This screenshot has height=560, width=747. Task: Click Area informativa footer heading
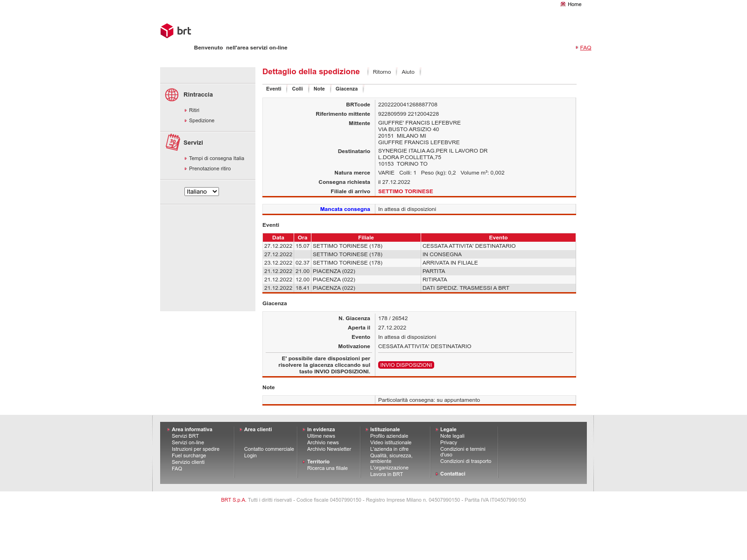pyautogui.click(x=192, y=429)
